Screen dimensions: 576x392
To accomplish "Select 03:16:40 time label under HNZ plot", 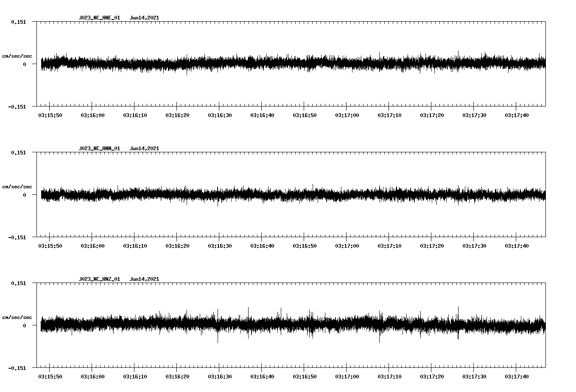I will [x=262, y=377].
